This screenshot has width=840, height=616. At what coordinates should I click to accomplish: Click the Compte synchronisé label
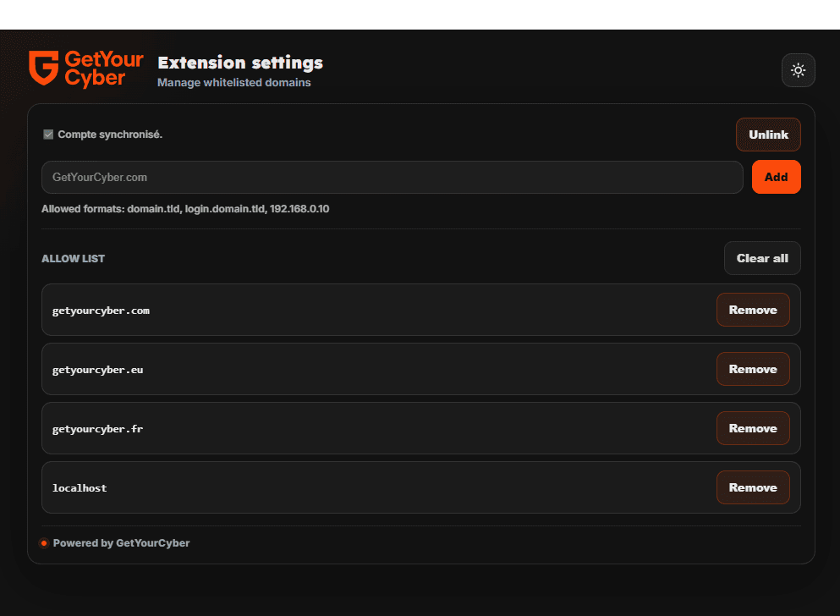click(110, 135)
